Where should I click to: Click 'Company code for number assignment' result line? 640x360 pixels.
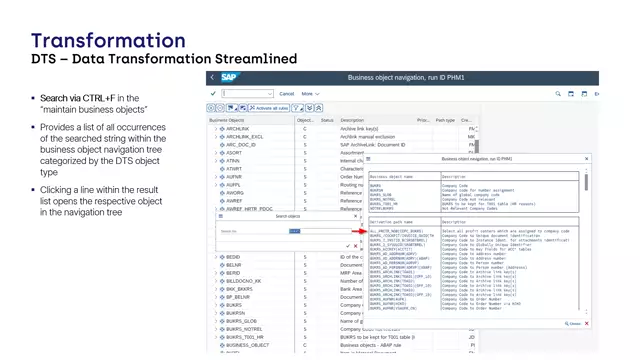click(478, 191)
